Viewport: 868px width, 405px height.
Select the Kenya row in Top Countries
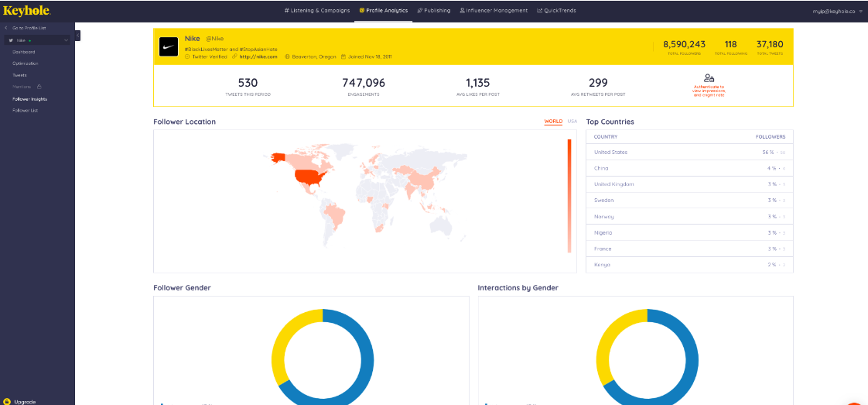click(689, 265)
